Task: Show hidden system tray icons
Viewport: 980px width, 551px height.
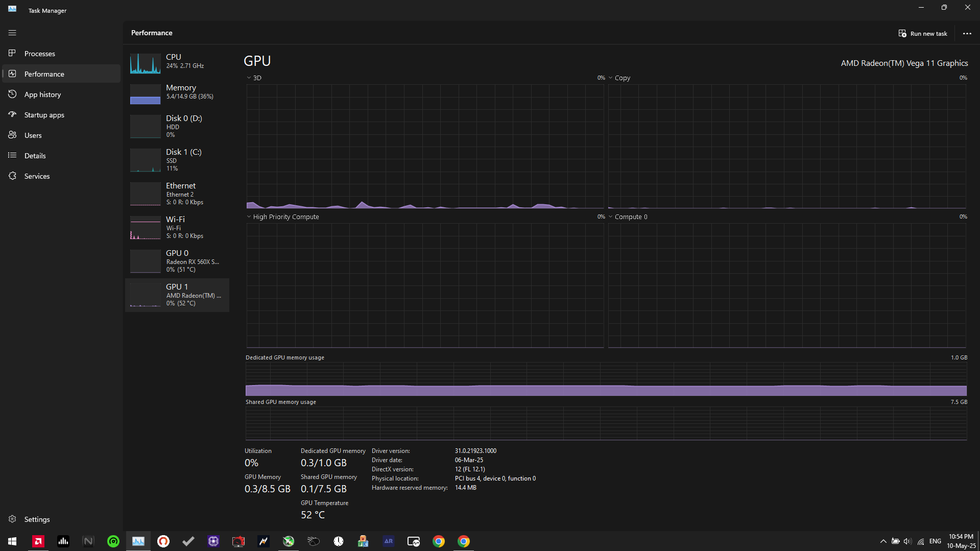Action: click(883, 541)
